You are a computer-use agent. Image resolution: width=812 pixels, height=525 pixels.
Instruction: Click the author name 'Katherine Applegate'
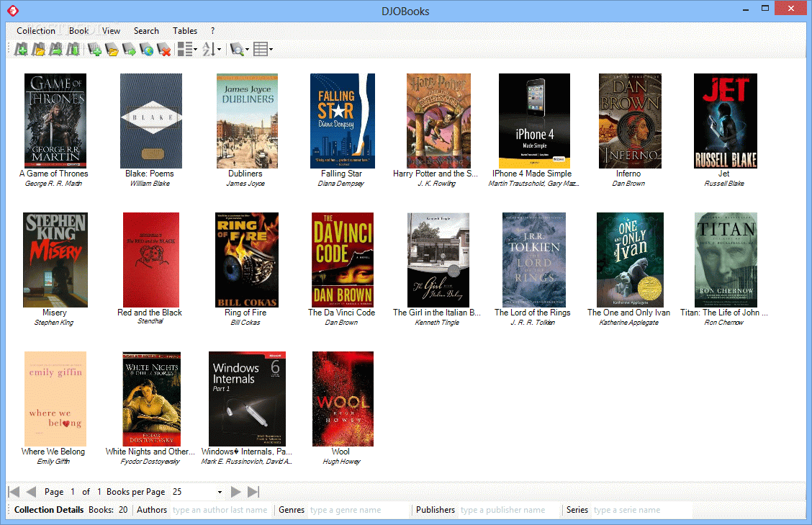(628, 323)
